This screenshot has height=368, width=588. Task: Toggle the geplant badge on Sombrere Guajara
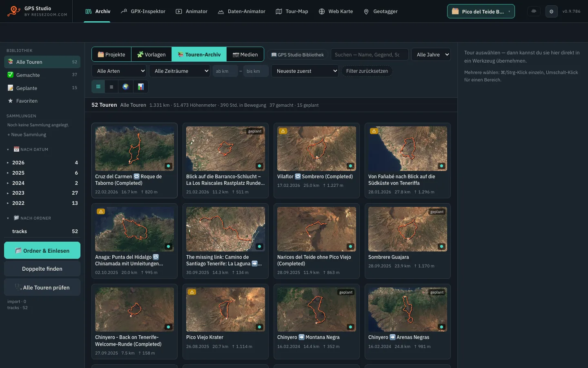coord(437,212)
